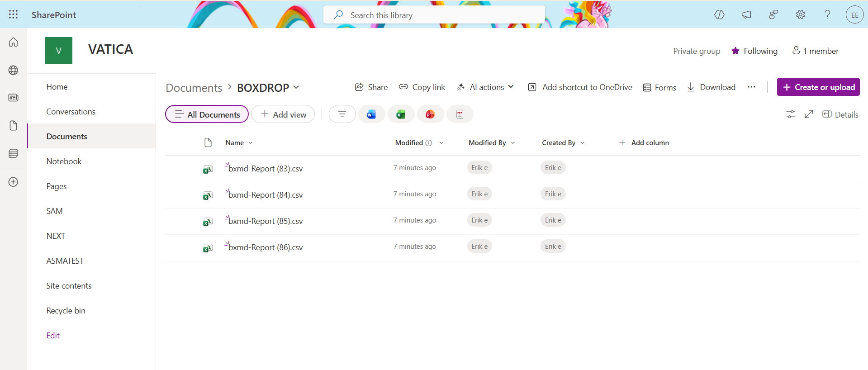Click the VATICA site logo tile
This screenshot has width=868, height=370.
(x=59, y=51)
